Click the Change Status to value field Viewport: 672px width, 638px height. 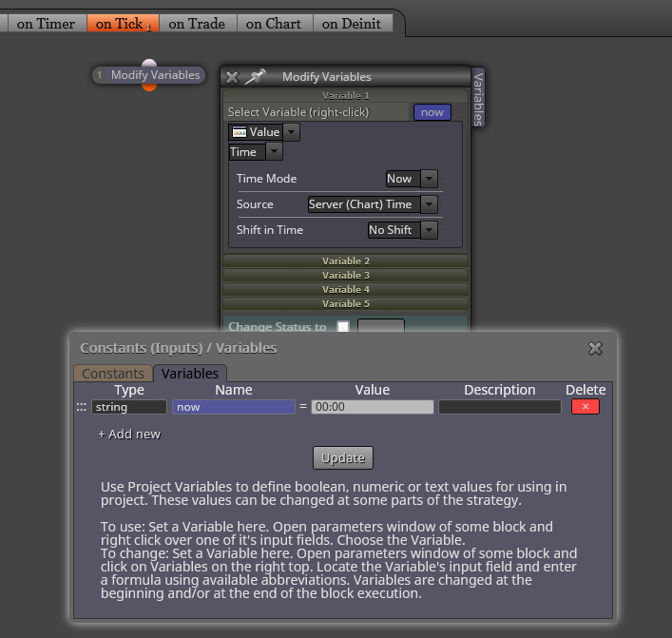click(381, 326)
